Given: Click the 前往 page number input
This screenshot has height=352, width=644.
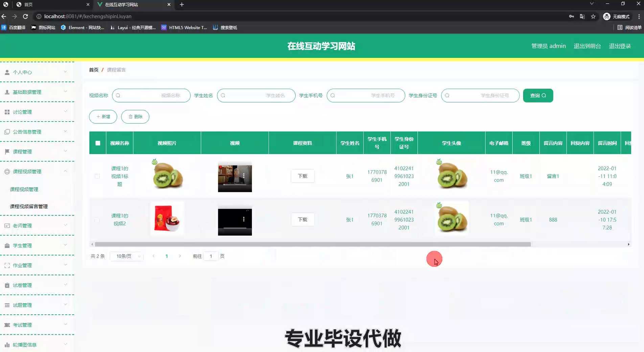Looking at the screenshot, I should (211, 256).
